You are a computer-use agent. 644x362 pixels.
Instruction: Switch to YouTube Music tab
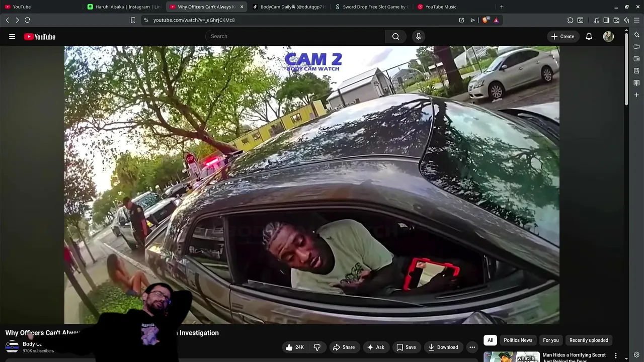[x=455, y=7]
